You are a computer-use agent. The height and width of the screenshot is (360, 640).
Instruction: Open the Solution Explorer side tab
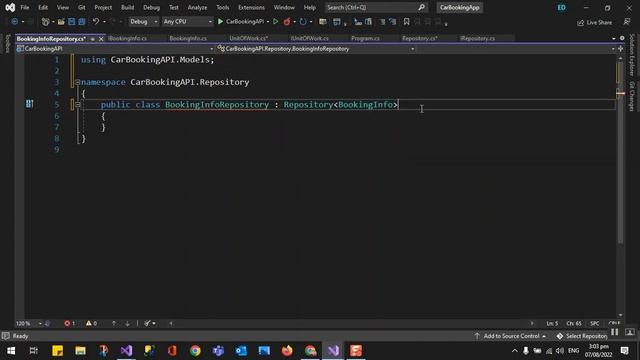click(x=631, y=55)
